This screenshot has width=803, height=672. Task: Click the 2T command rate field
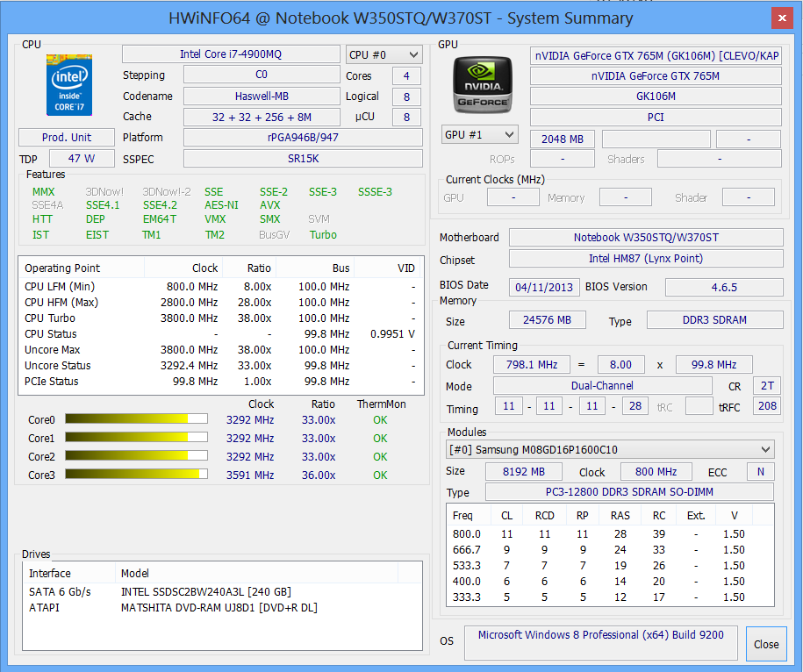pyautogui.click(x=767, y=385)
